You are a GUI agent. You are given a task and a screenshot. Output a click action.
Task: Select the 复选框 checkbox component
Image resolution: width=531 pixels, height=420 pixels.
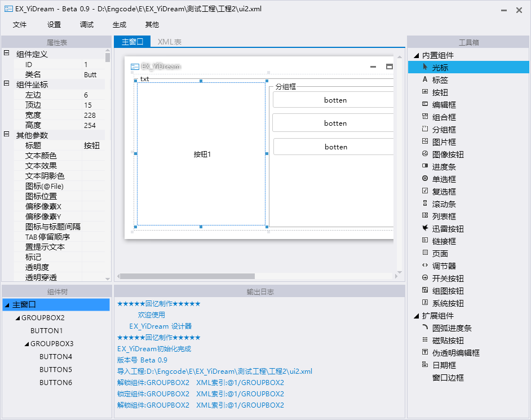(x=444, y=192)
